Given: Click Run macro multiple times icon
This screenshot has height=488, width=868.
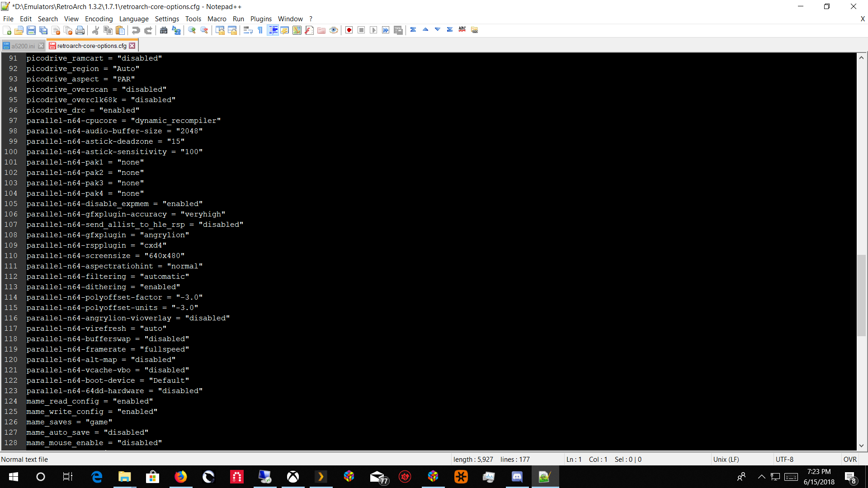Looking at the screenshot, I should click(386, 30).
